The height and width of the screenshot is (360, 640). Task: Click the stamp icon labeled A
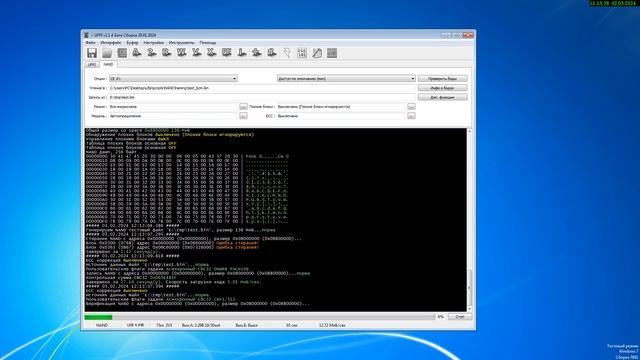137,53
